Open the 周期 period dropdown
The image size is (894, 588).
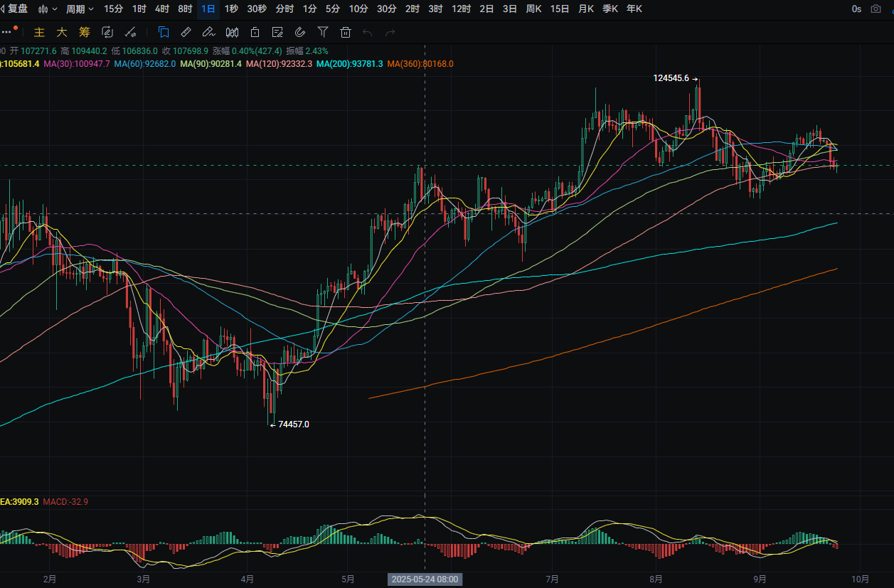pos(80,9)
